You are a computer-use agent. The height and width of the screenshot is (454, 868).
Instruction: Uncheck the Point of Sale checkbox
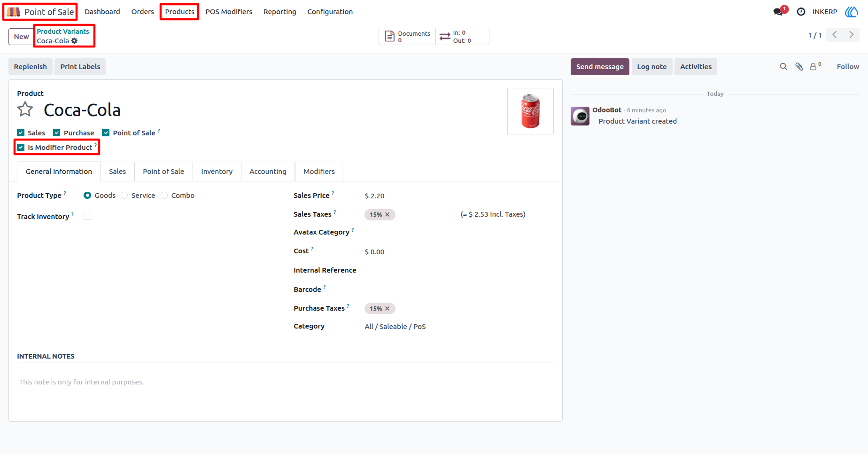pos(106,133)
